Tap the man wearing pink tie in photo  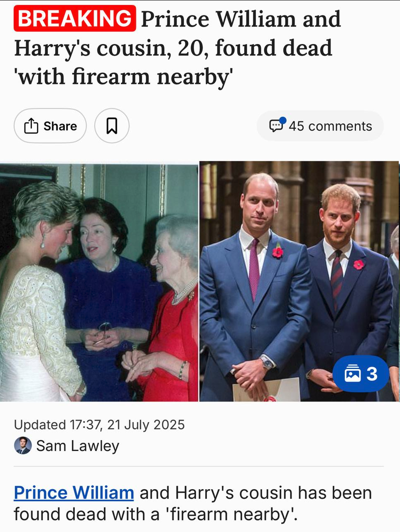255,287
